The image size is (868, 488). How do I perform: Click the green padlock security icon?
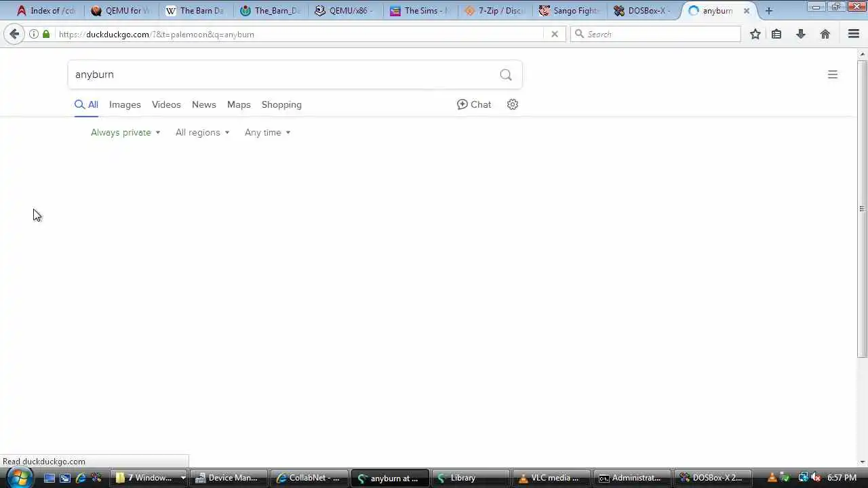pos(46,34)
